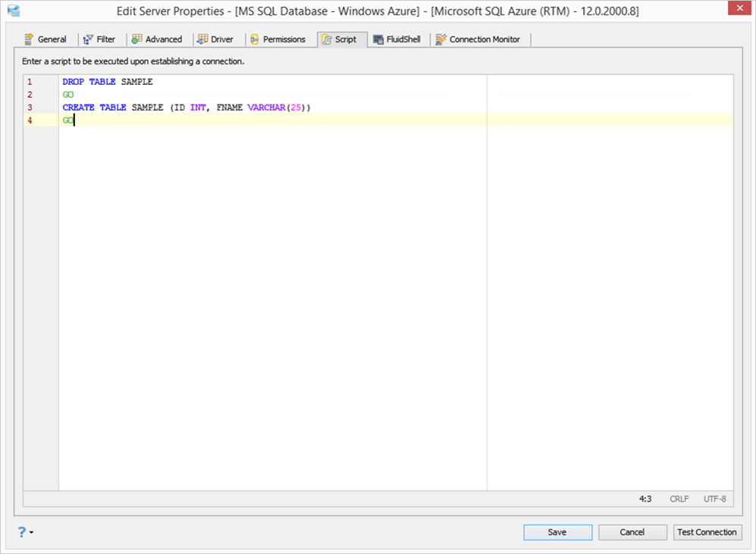Test Connection to the database
Screen dimensions: 756x554
pyautogui.click(x=707, y=532)
